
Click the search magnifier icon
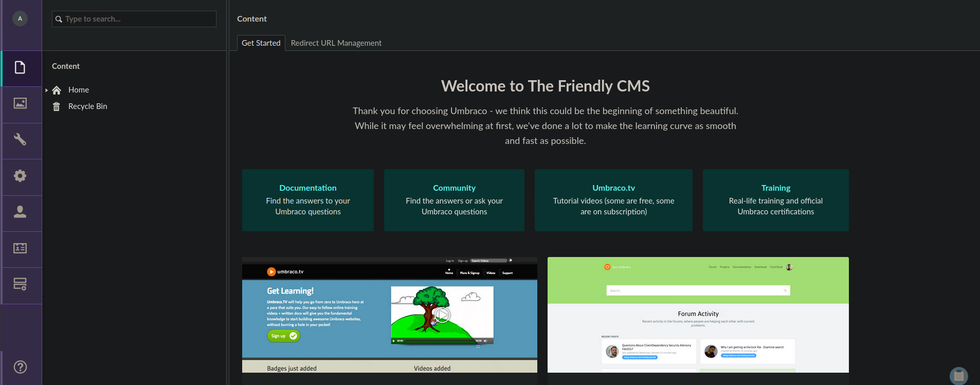59,19
